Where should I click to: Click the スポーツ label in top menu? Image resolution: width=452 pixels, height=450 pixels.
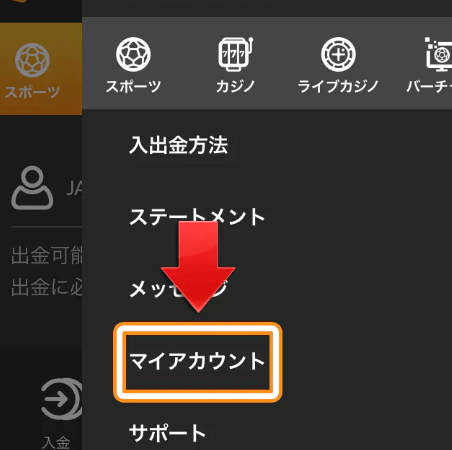pyautogui.click(x=133, y=87)
